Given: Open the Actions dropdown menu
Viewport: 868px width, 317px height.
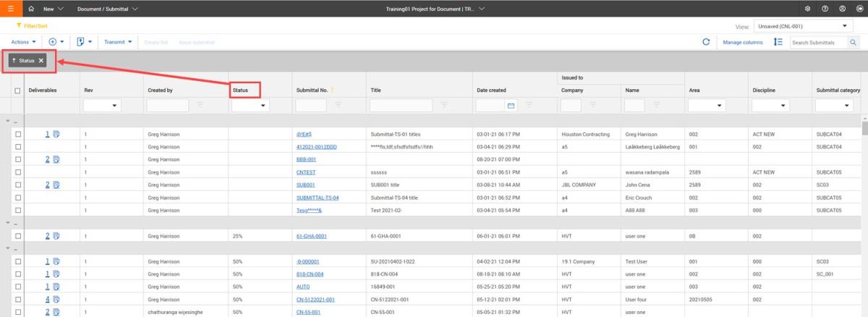Looking at the screenshot, I should pos(23,42).
